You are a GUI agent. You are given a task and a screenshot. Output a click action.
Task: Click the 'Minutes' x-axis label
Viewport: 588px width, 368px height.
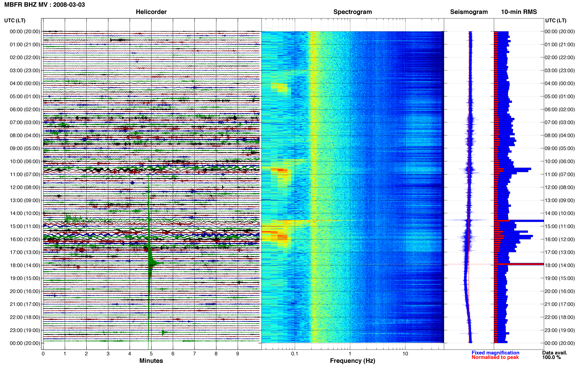[x=151, y=361]
